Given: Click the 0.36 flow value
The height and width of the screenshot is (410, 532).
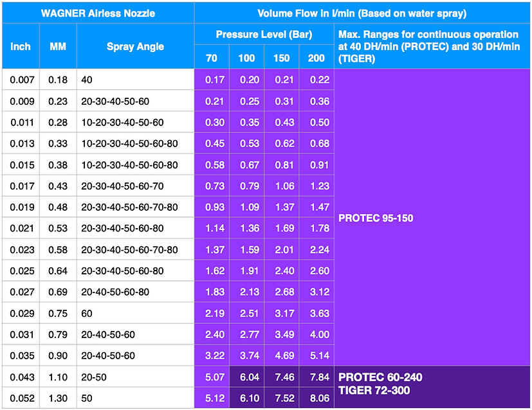Looking at the screenshot, I should (x=316, y=101).
